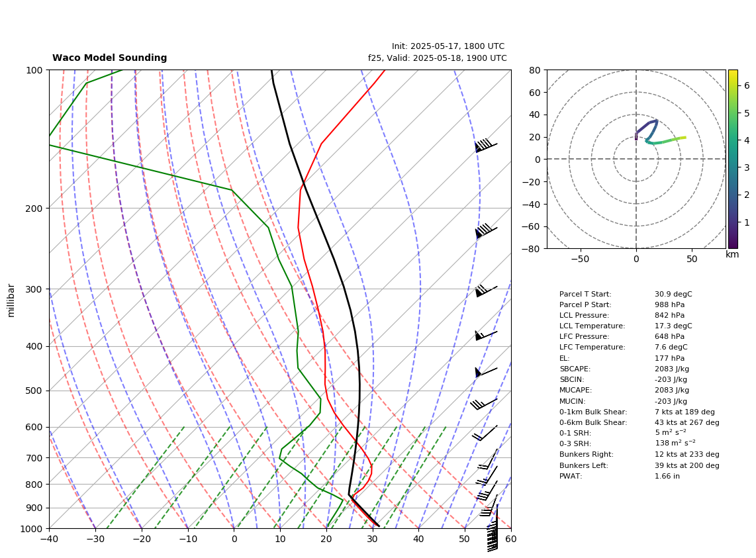Screen dimensions: 756x558
Task: Click the value "1.66 in"
Action: click(667, 476)
